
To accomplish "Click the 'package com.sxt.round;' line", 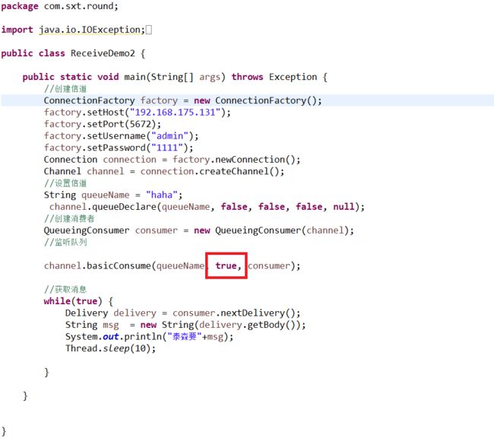I will click(x=59, y=6).
